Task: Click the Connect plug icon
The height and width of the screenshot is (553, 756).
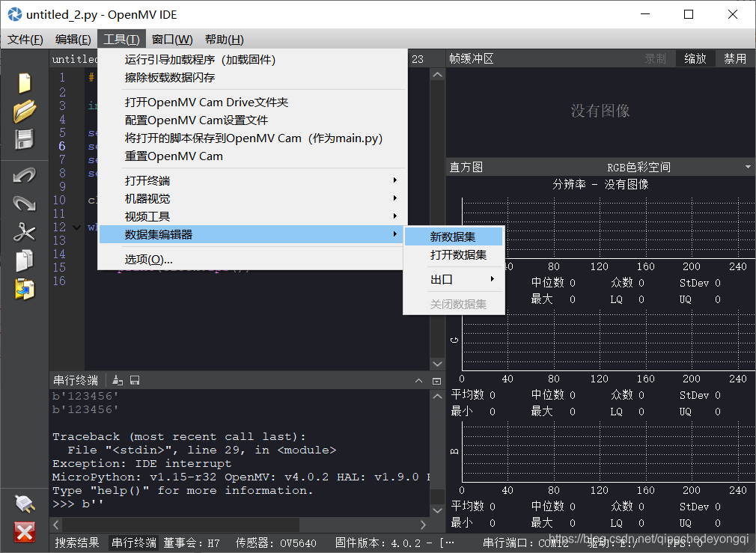Action: [24, 504]
